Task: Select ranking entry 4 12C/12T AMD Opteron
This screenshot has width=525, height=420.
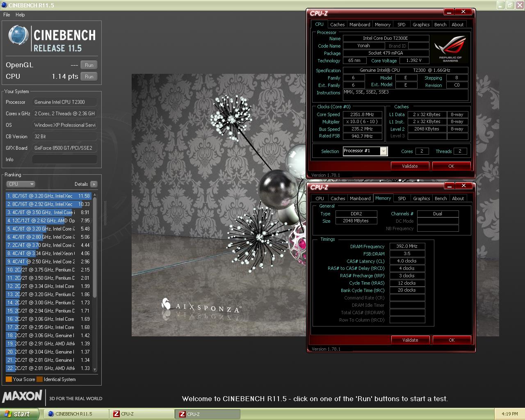Action: pos(48,221)
